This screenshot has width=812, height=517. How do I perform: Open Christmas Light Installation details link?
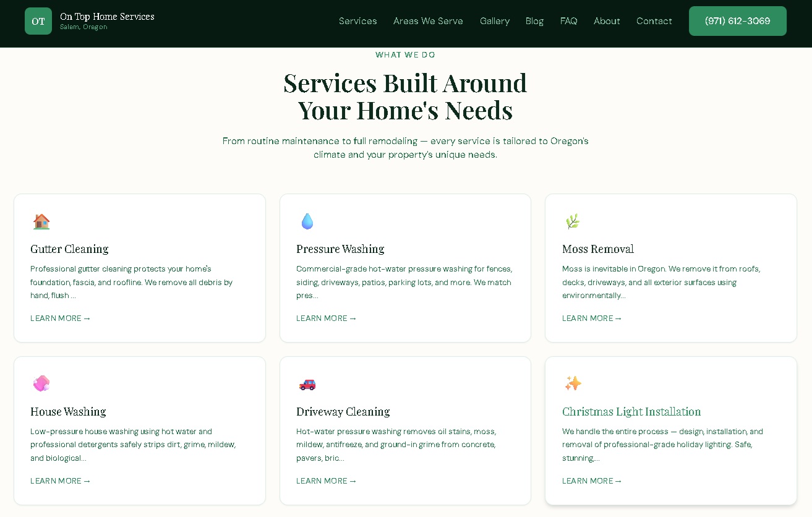tap(591, 481)
